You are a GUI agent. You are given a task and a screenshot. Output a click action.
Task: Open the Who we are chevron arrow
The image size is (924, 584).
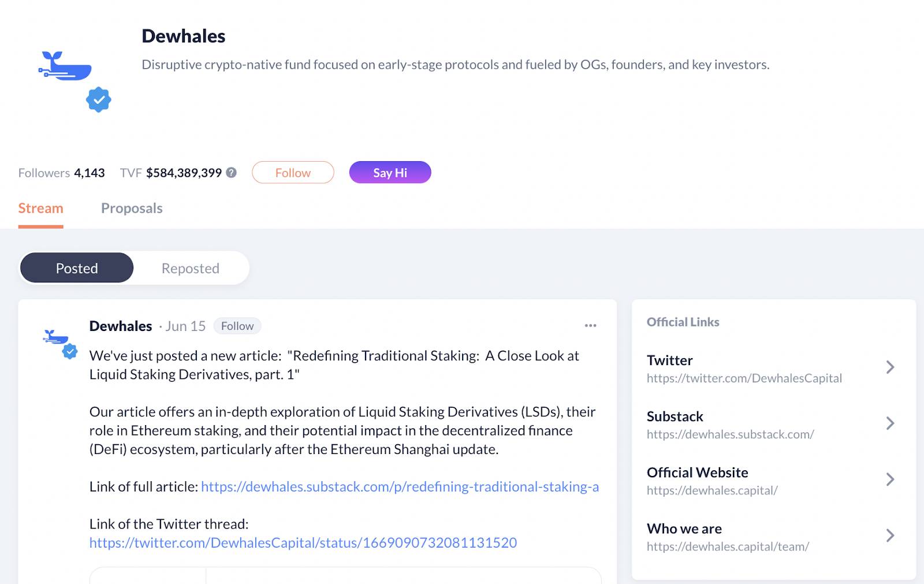(x=890, y=535)
